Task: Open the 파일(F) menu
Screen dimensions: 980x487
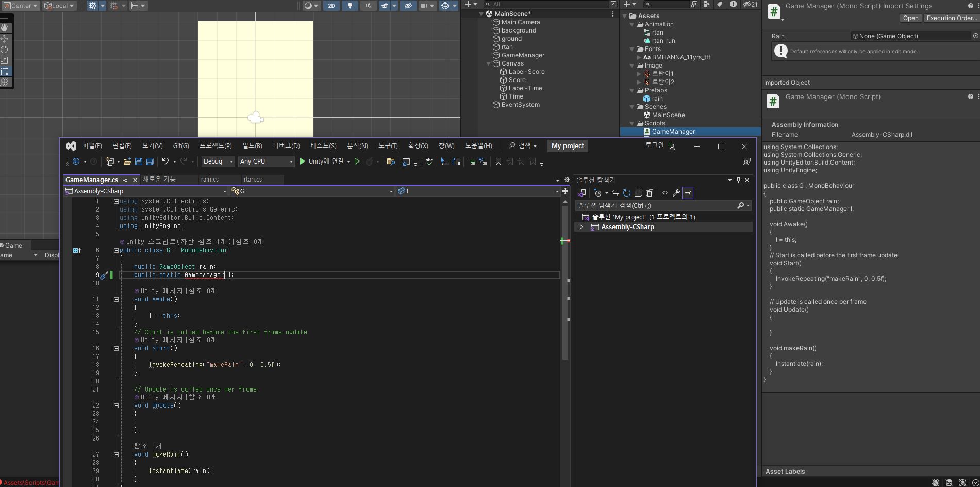Action: 92,146
